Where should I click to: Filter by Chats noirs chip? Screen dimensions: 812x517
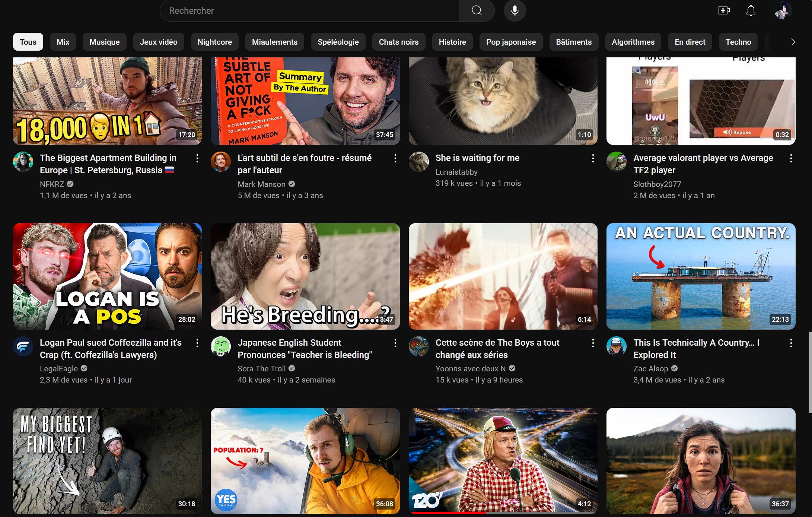point(398,42)
